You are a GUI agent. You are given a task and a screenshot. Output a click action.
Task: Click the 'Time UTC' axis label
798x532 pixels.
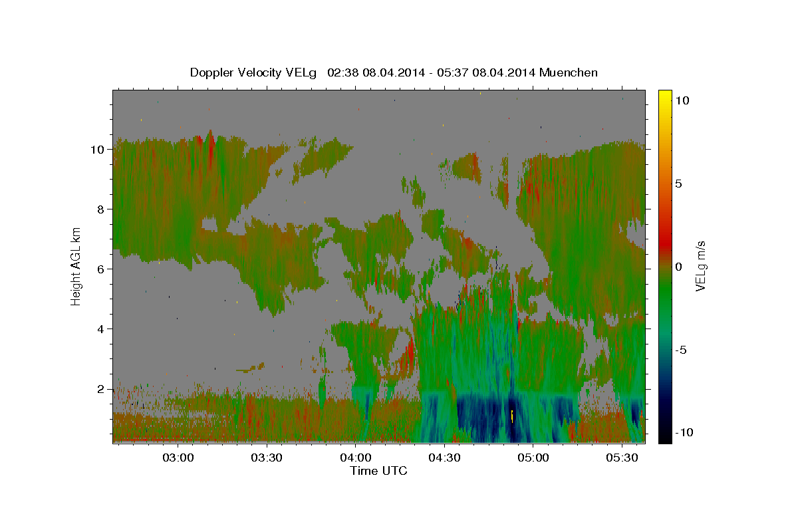pyautogui.click(x=378, y=471)
